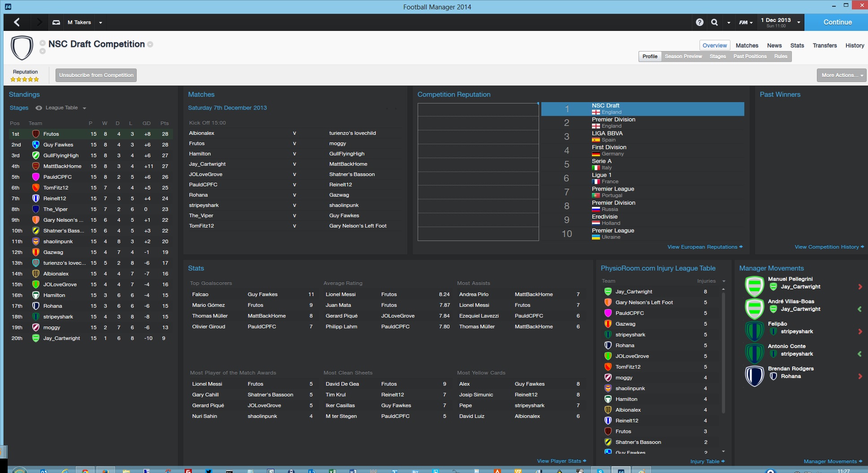Click the GullFlyingHigh badge in standings
868x473 pixels.
[36, 155]
